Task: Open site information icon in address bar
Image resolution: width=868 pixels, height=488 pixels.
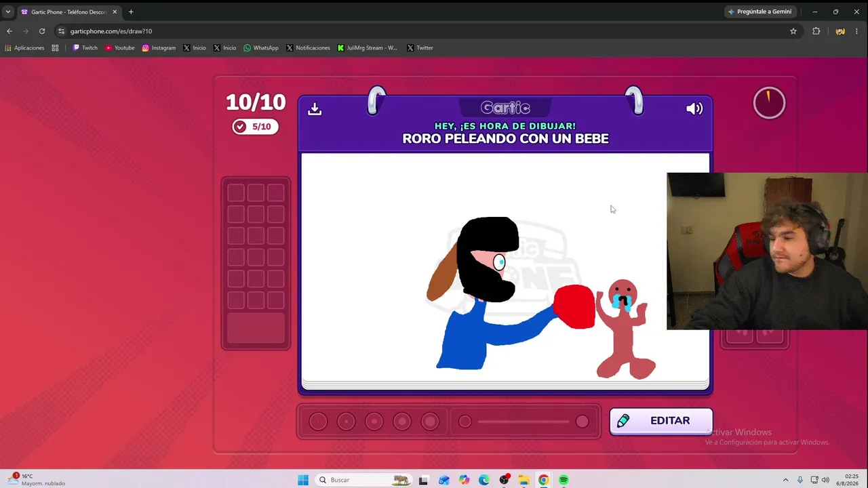Action: [61, 31]
